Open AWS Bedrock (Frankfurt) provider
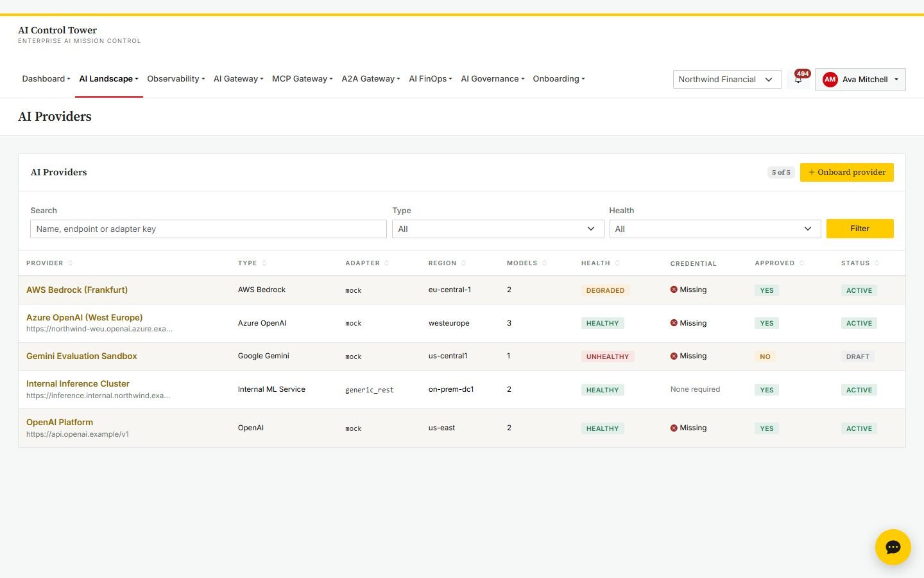The image size is (924, 578). point(77,290)
